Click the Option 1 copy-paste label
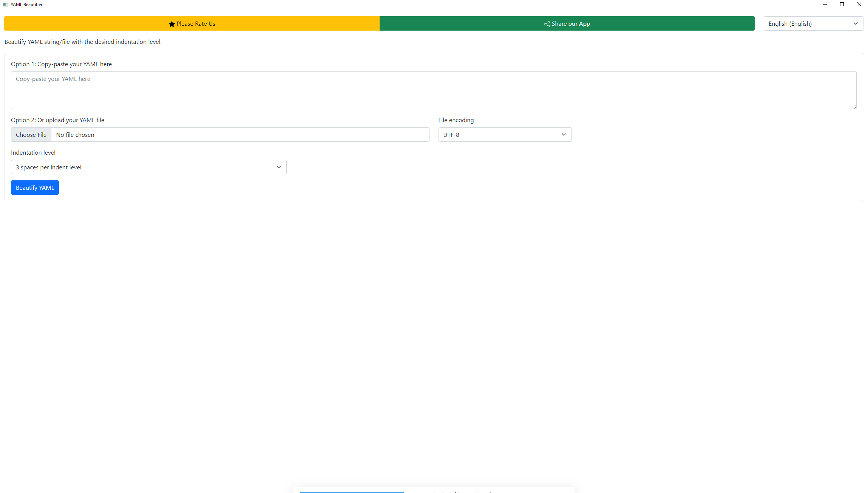 tap(61, 64)
